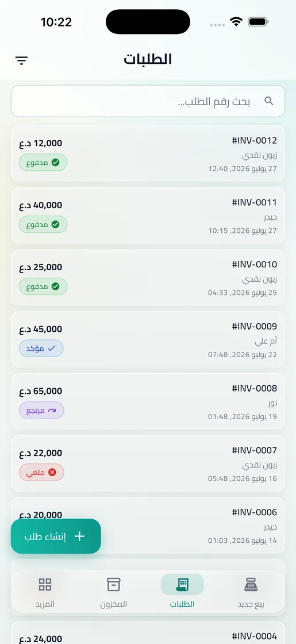
Task: Focus the بحث رقم الطلب search field
Action: coord(148,101)
